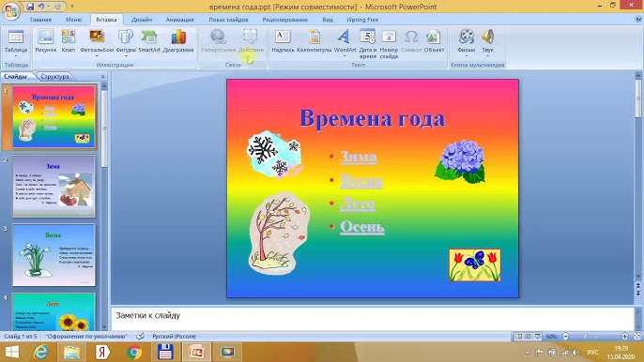Viewport: 644px width, 362px height.
Task: Click the zoom in plus button
Action: pyautogui.click(x=624, y=336)
